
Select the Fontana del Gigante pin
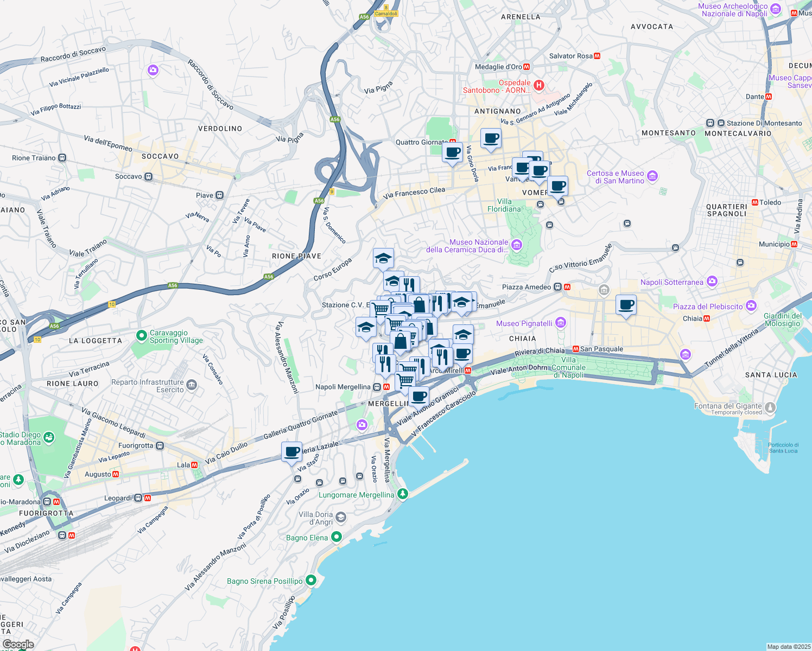(770, 407)
